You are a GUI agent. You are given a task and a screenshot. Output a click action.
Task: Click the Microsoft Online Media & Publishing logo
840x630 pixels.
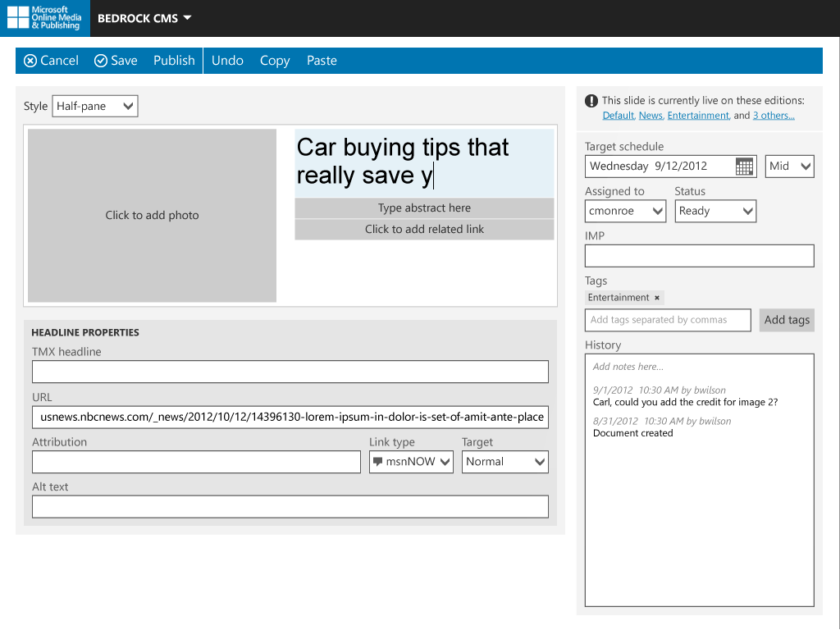coord(45,18)
